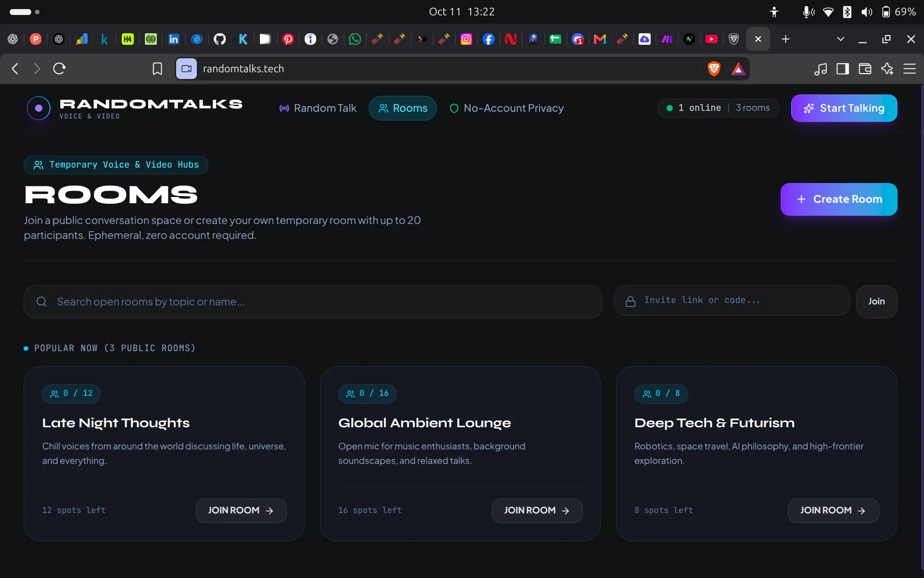Open Brave Leo AI sparkle icon

(x=887, y=69)
